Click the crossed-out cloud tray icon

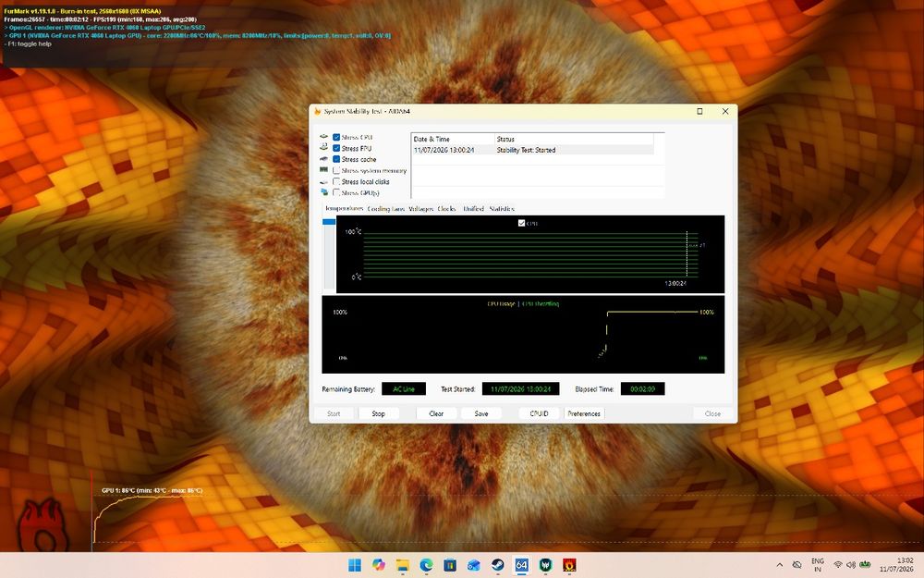pos(796,565)
